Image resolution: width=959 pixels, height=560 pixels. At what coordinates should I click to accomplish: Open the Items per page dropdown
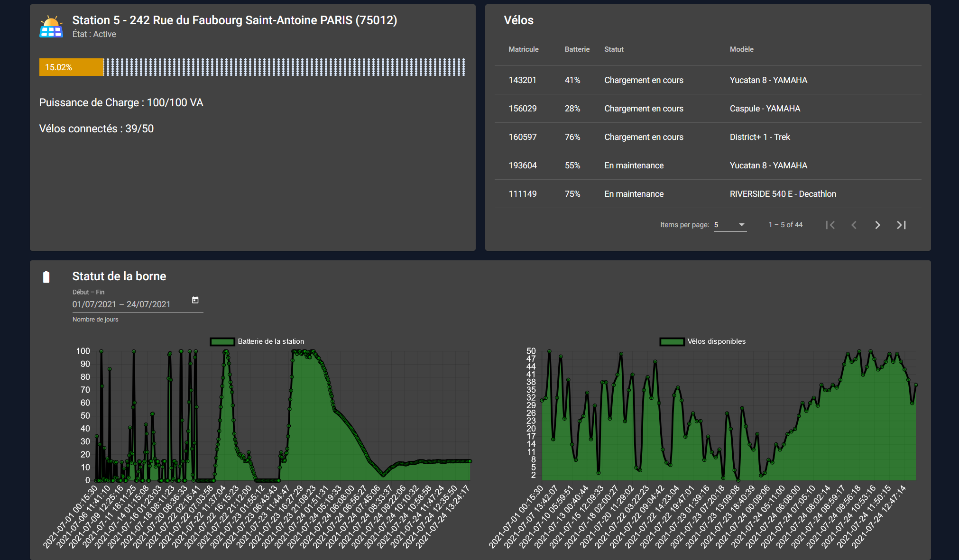pyautogui.click(x=730, y=225)
